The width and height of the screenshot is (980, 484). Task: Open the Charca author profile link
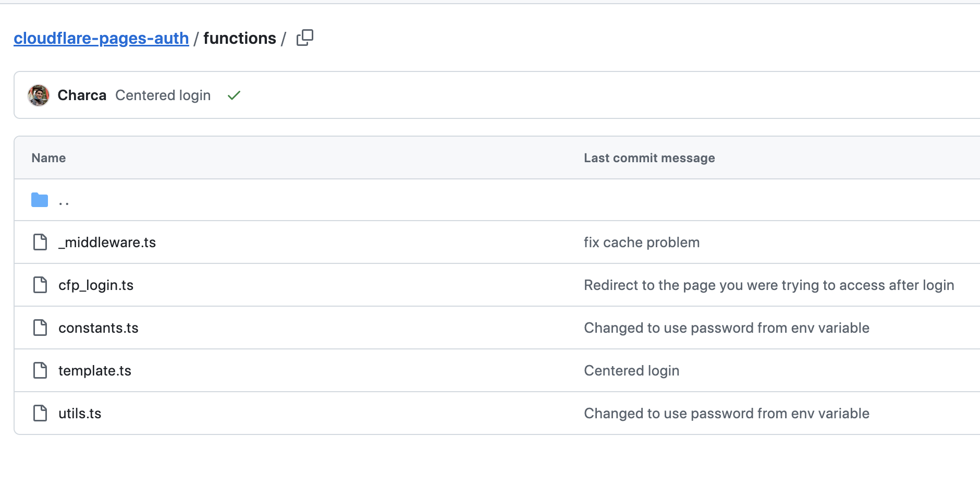coord(82,95)
